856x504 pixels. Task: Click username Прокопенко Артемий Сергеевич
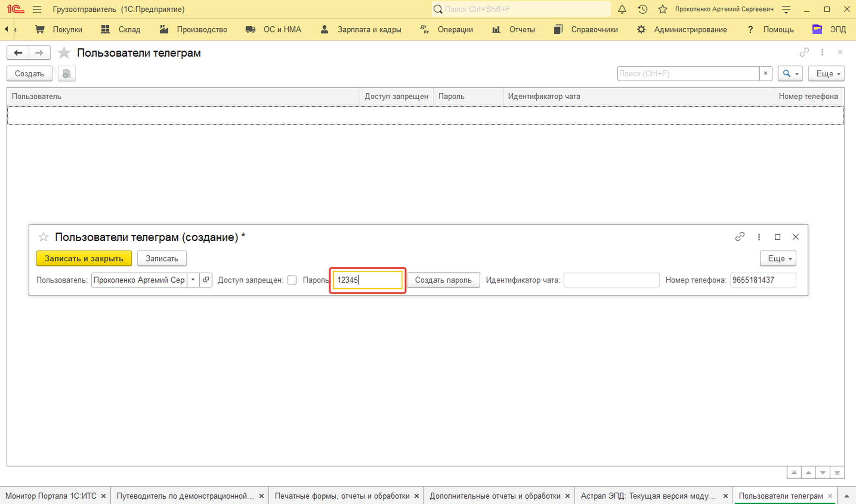click(724, 9)
